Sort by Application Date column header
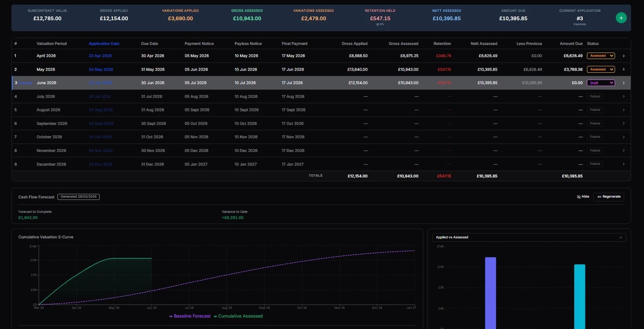 pos(104,44)
